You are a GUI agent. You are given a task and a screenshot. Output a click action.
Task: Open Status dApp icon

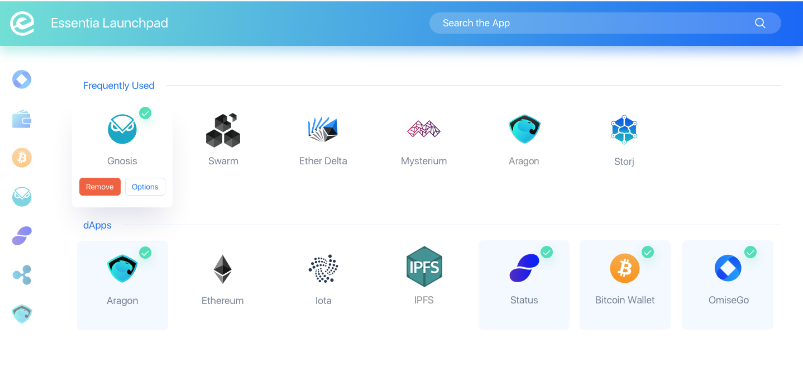pos(524,268)
